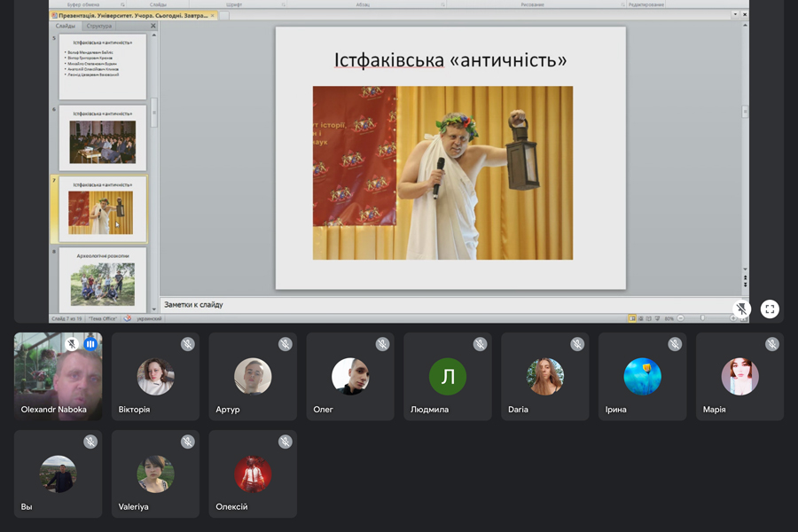Click the muted mic icon on Daria's tile
Viewport: 798px width, 532px height.
coord(577,344)
